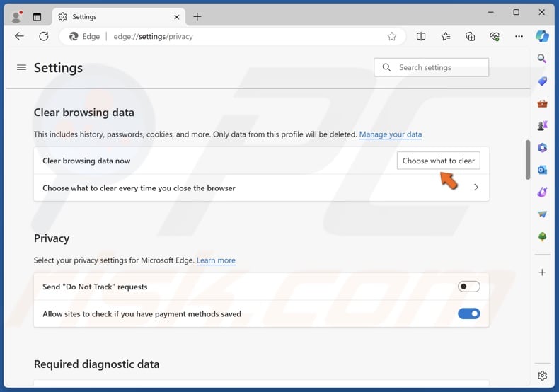Go back with the back arrow
The image size is (559, 392).
coord(20,36)
